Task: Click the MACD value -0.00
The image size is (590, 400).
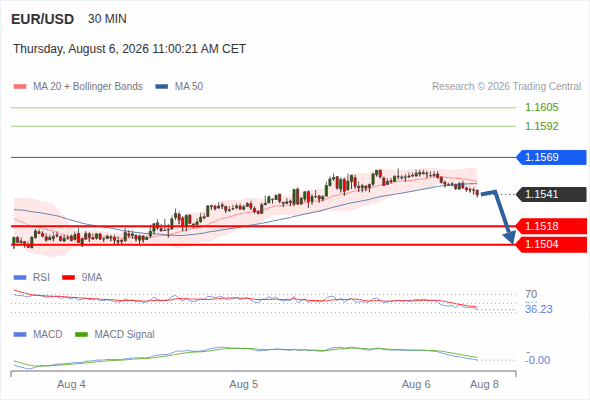Action: pos(538,360)
